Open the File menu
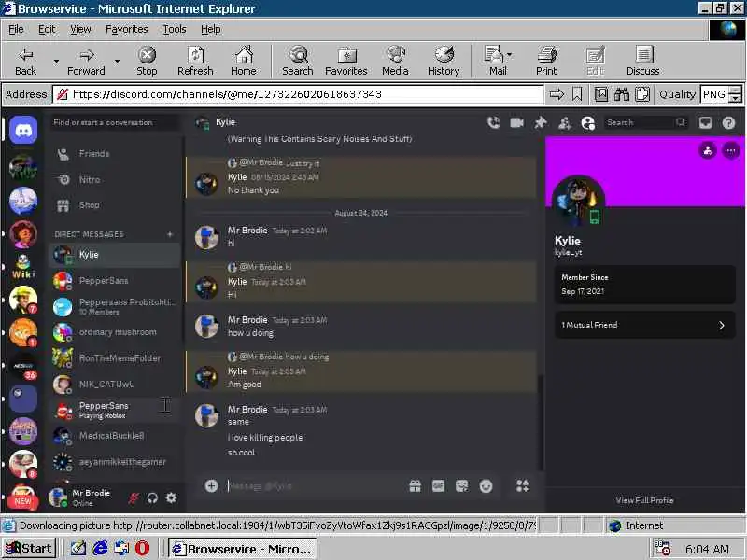This screenshot has width=747, height=560. [x=16, y=29]
